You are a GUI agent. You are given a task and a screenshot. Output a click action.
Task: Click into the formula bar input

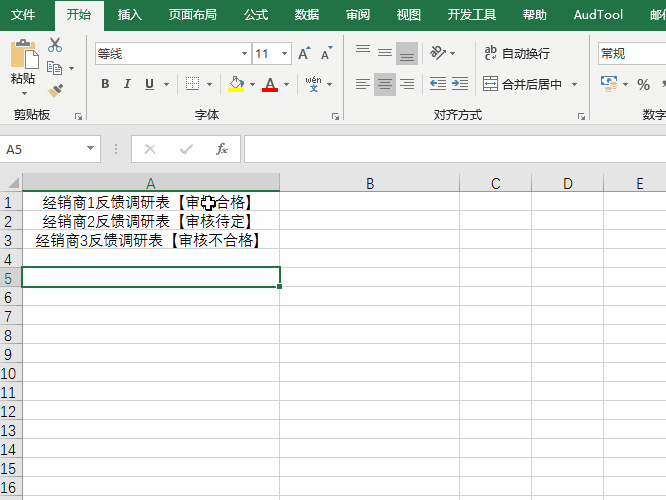tap(455, 149)
